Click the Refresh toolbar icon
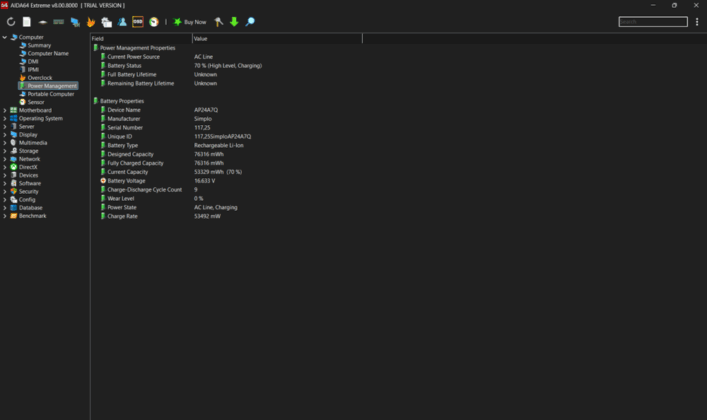Viewport: 707px width, 420px height. 11,22
